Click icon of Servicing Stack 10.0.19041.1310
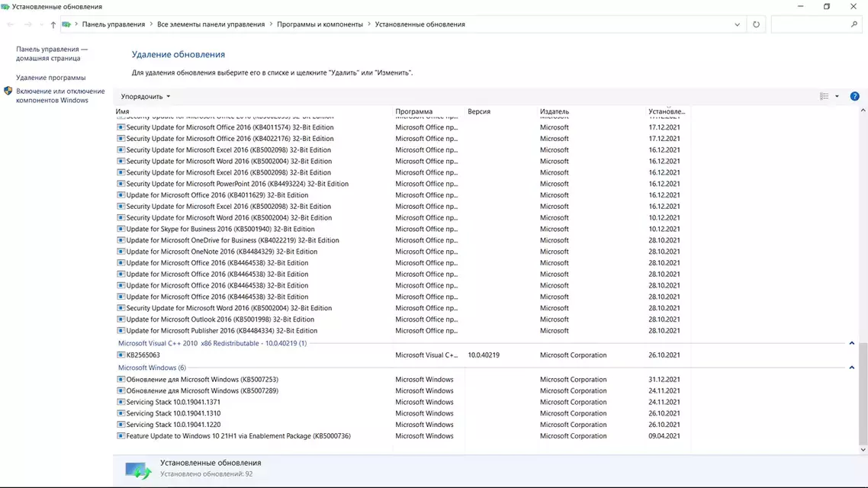Screen dimensions: 868x488 point(121,413)
